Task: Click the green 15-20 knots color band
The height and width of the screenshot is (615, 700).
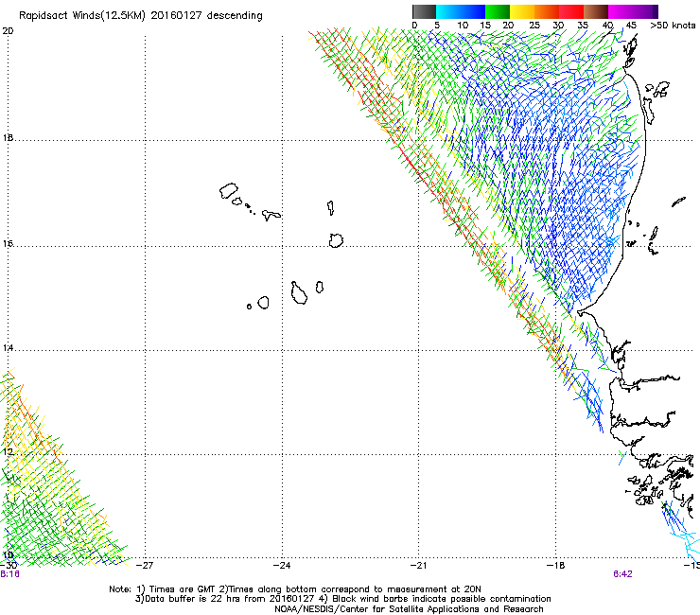Action: coord(498,11)
